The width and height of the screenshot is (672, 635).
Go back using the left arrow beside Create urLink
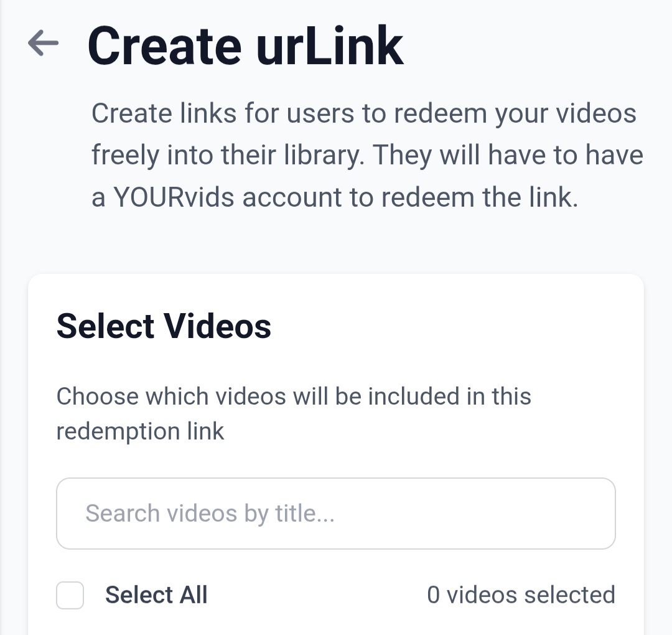pos(44,43)
